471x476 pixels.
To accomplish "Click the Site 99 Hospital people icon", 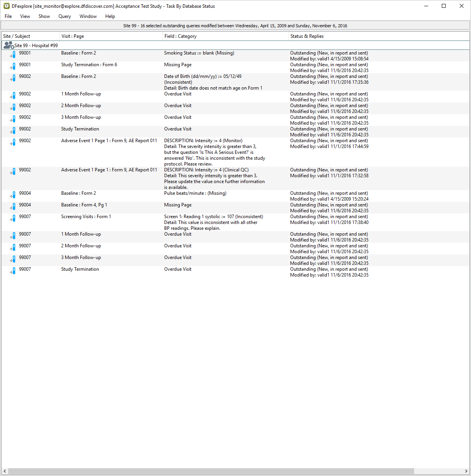I will [x=8, y=45].
